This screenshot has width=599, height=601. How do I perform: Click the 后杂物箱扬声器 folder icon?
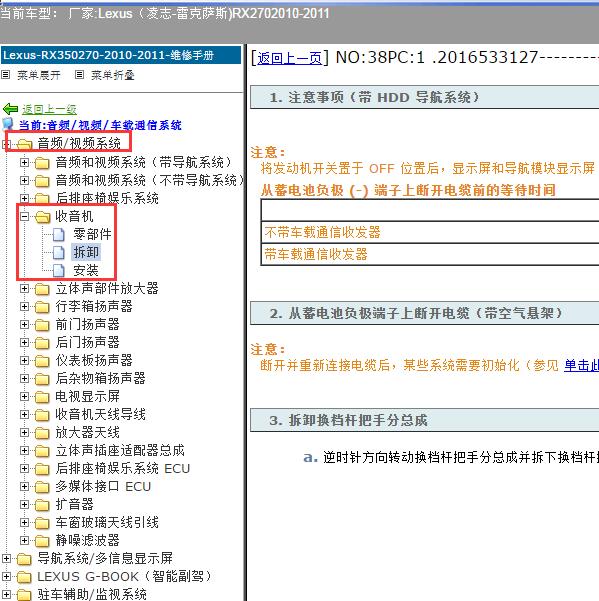[x=42, y=379]
